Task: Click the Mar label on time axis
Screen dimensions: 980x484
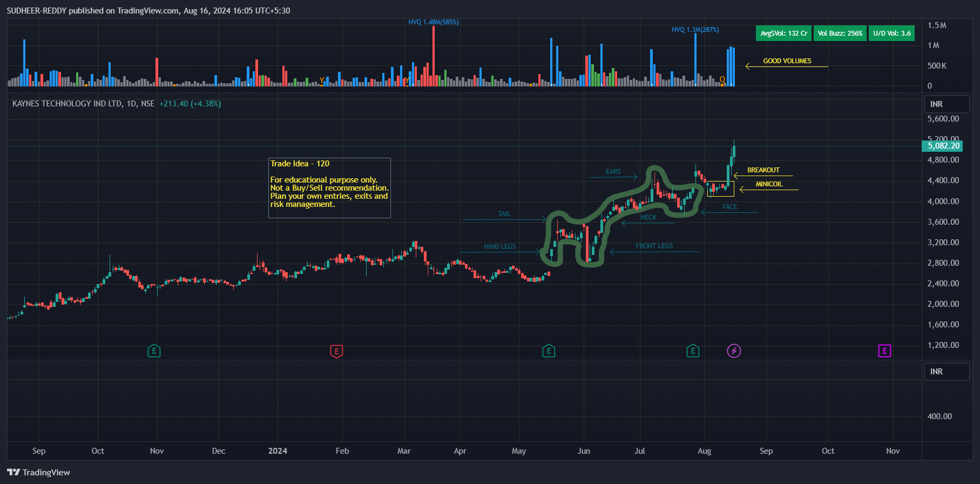Action: click(x=404, y=451)
